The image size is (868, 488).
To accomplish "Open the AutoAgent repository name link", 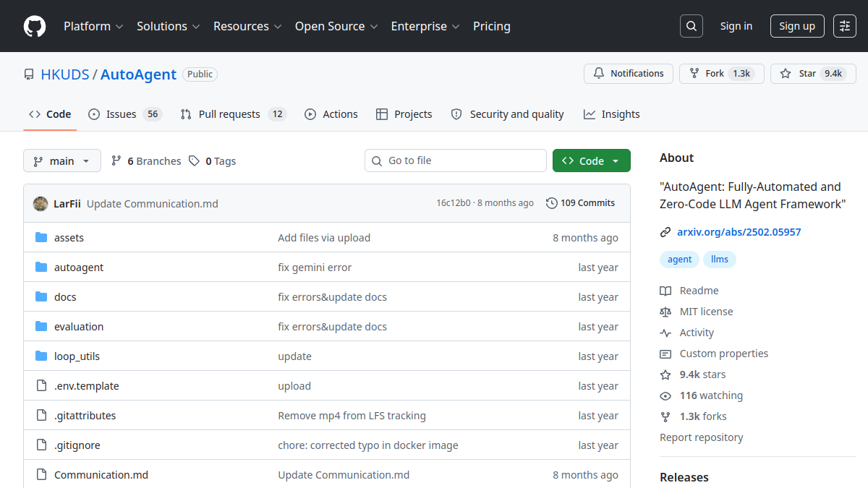I will [138, 74].
